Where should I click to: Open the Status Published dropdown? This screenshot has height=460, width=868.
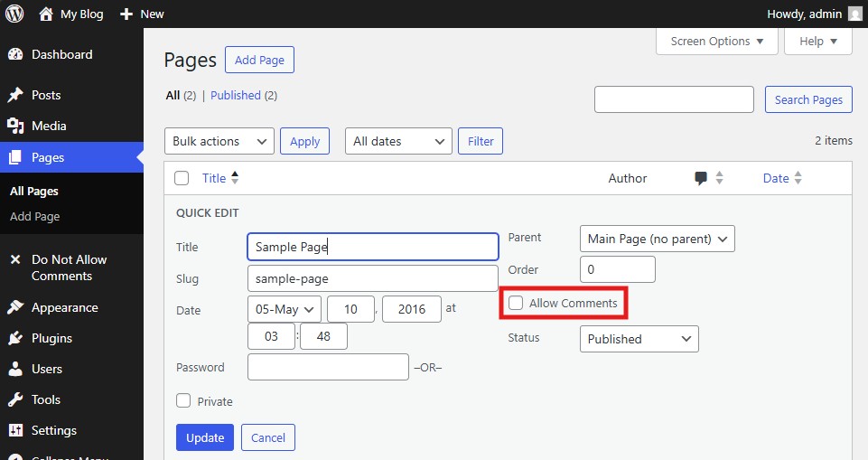(x=639, y=339)
